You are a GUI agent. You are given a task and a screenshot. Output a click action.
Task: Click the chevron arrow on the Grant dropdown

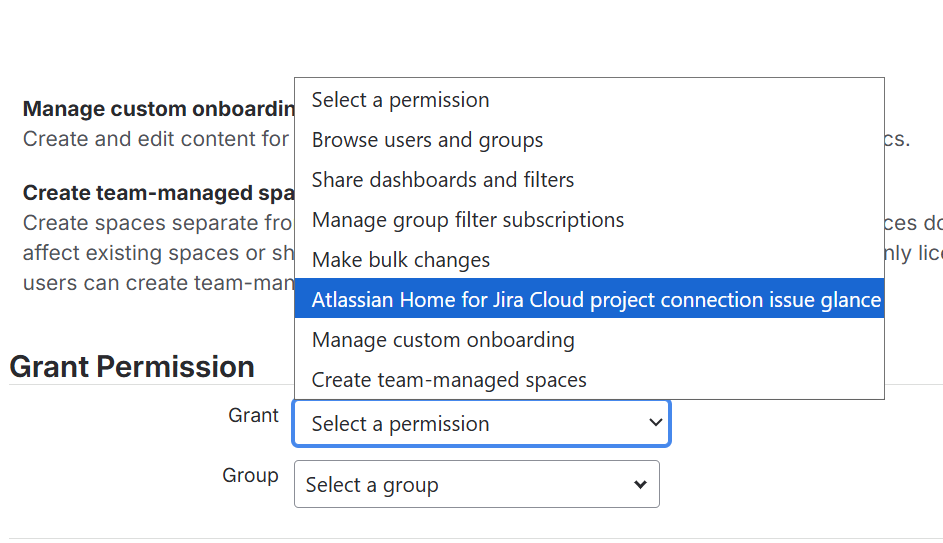coord(656,423)
